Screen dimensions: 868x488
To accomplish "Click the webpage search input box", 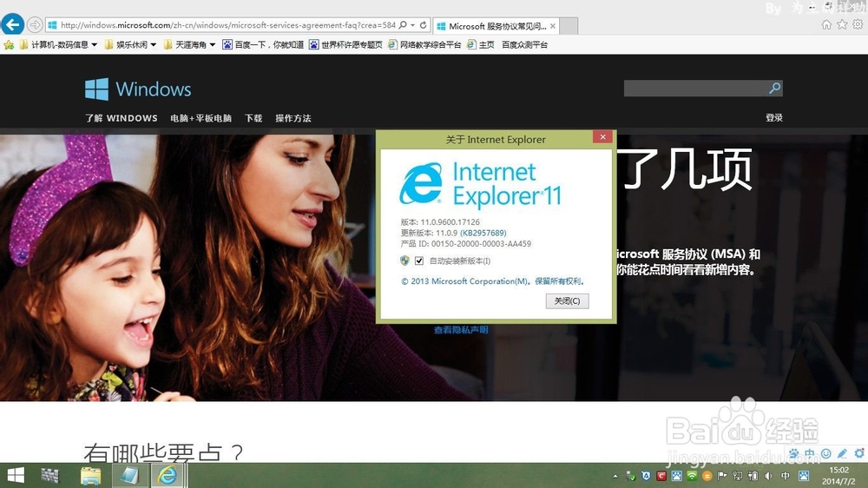I will 695,88.
